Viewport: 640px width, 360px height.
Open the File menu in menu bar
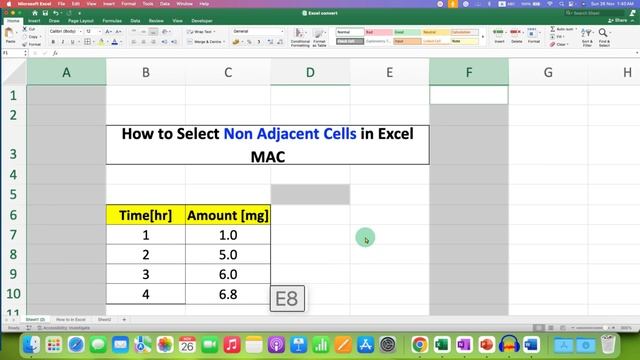(61, 4)
